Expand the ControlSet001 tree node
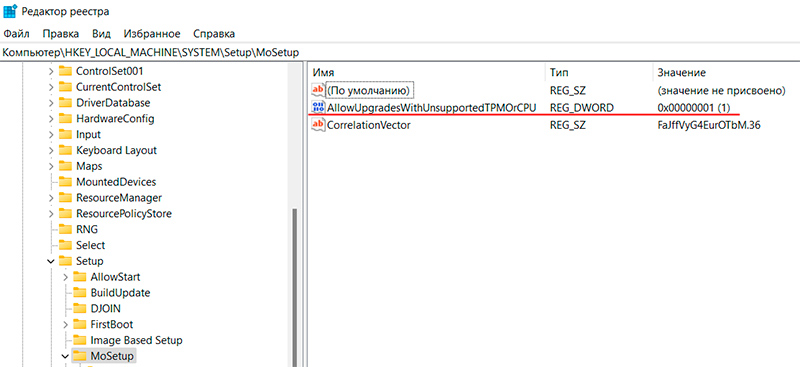 [51, 71]
